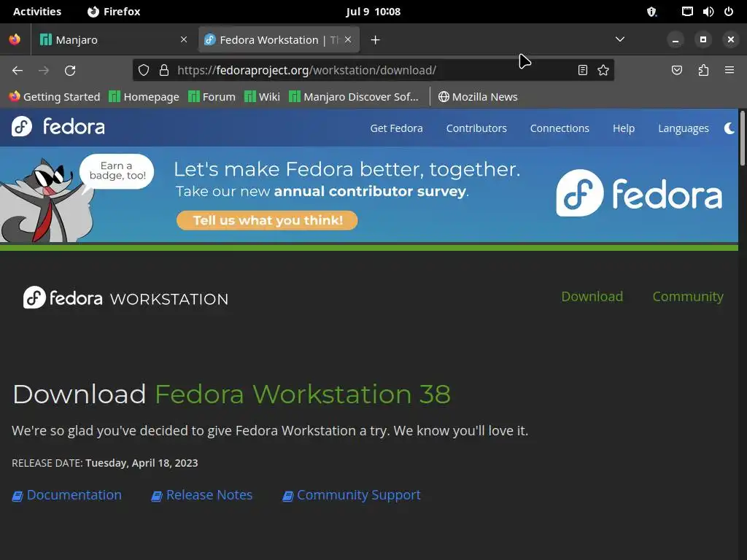Click Tell us what you think button
The width and height of the screenshot is (747, 560).
coord(267,220)
